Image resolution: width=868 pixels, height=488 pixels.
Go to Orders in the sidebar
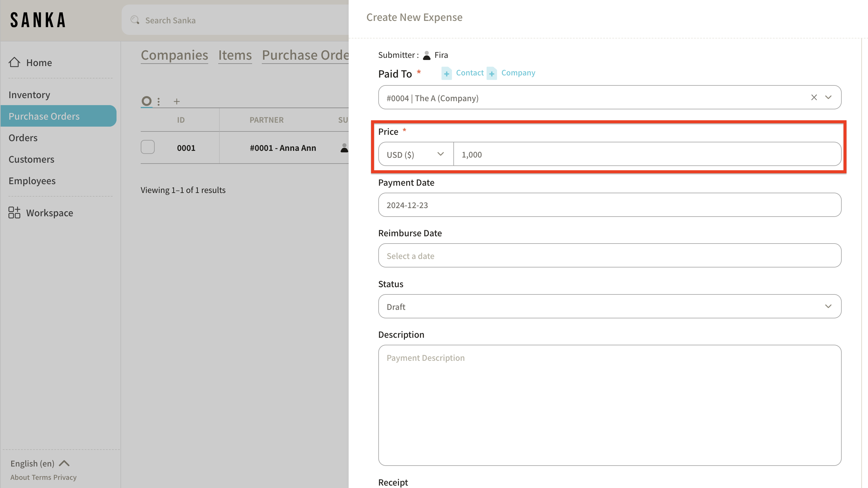(23, 138)
